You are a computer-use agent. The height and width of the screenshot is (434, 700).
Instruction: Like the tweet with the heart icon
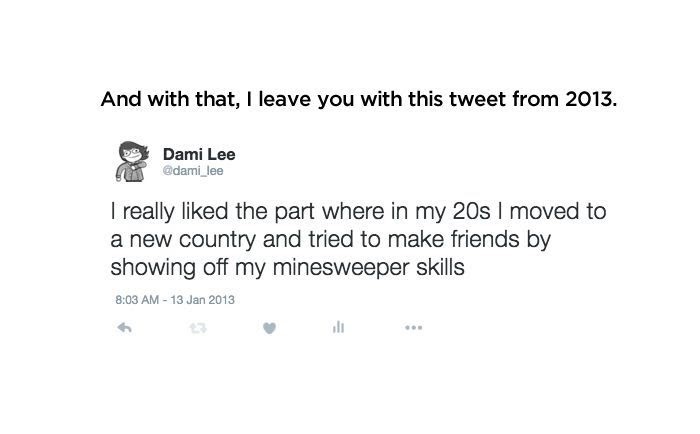(268, 327)
